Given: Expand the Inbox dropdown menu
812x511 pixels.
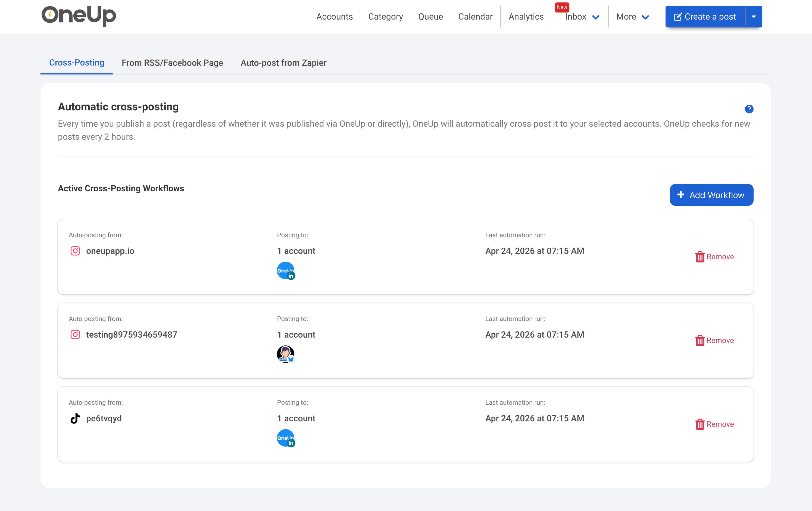Looking at the screenshot, I should point(582,17).
